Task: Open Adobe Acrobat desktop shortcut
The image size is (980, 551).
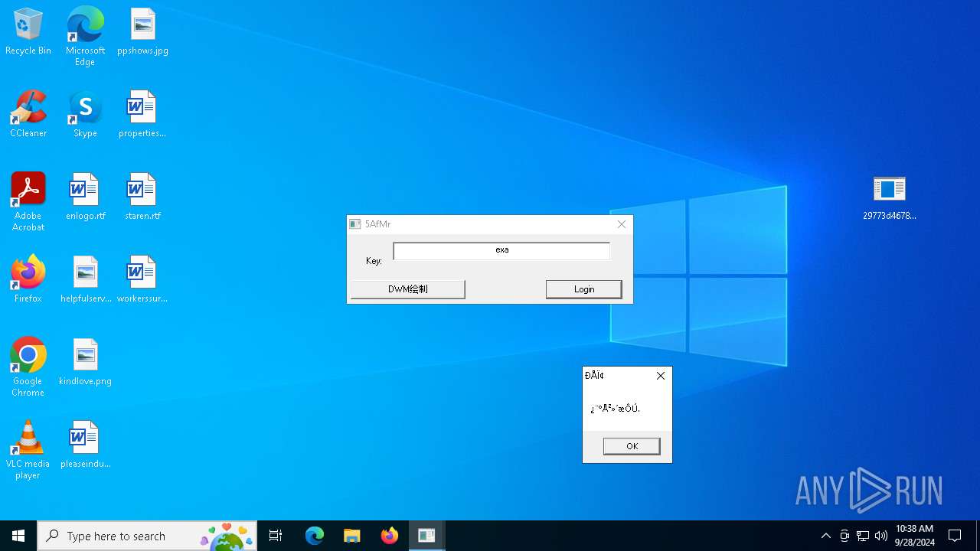Action: [28, 202]
